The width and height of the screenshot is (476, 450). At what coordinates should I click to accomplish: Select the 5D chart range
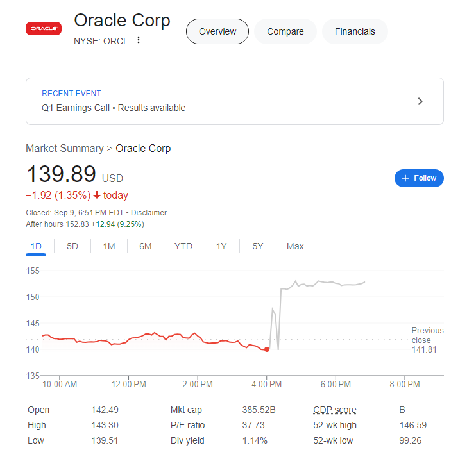(72, 246)
